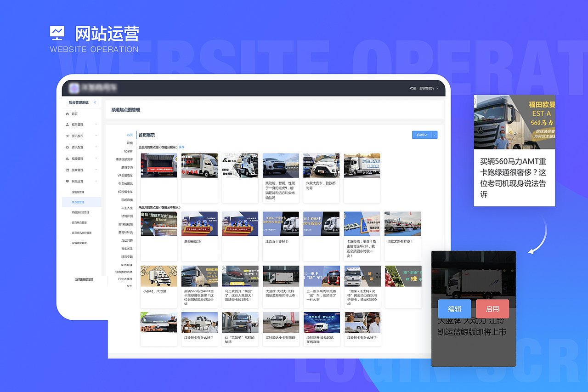Screen dimensions: 588x392
Task: Select the 精彩专题 channel tab
Action: click(x=127, y=257)
